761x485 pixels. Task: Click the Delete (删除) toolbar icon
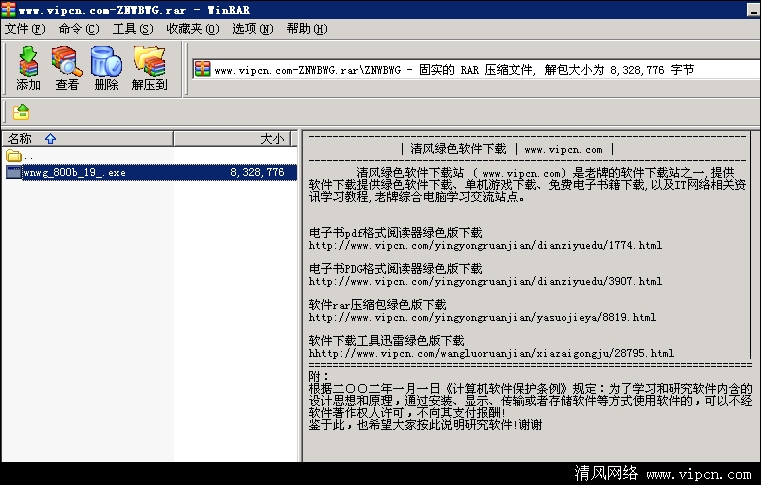click(106, 68)
